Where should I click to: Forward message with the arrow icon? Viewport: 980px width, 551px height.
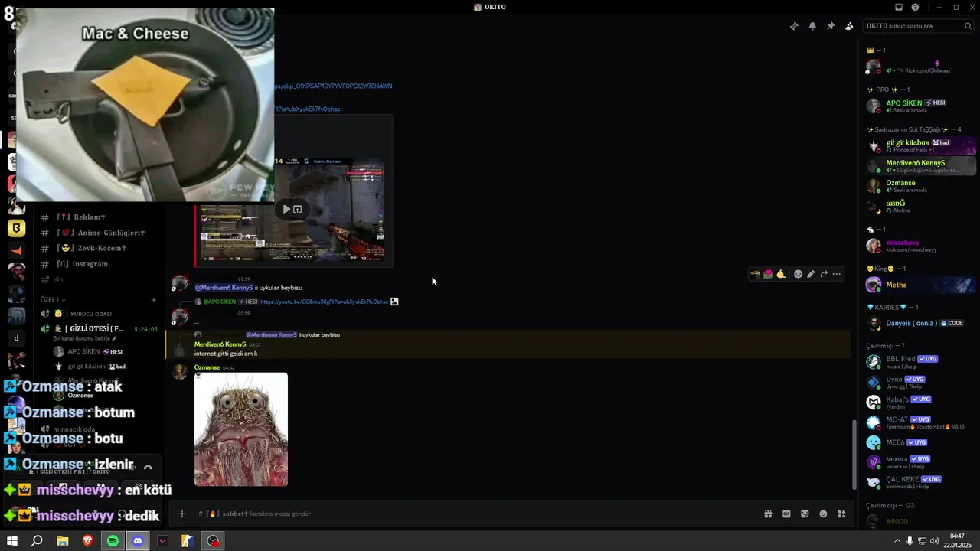click(824, 274)
